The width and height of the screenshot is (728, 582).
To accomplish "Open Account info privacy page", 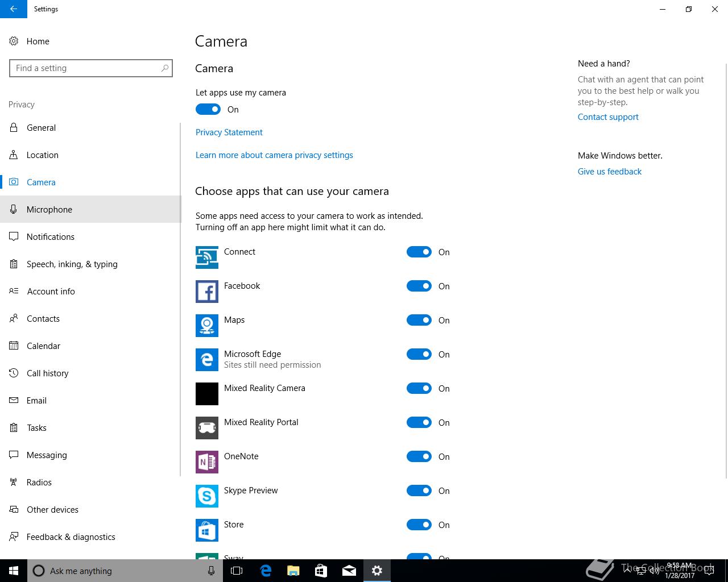I will tap(90, 291).
